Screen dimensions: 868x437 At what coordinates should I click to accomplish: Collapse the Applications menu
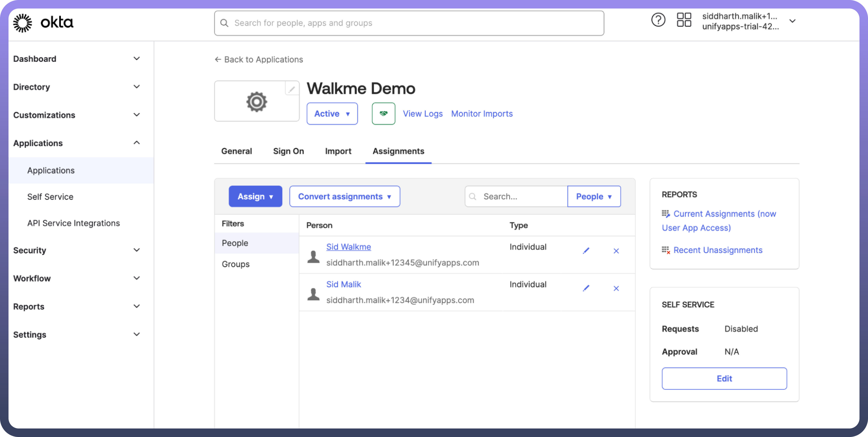[x=136, y=143]
